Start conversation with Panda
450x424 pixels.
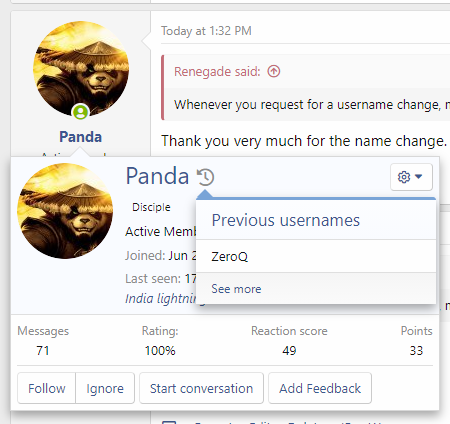click(x=201, y=388)
